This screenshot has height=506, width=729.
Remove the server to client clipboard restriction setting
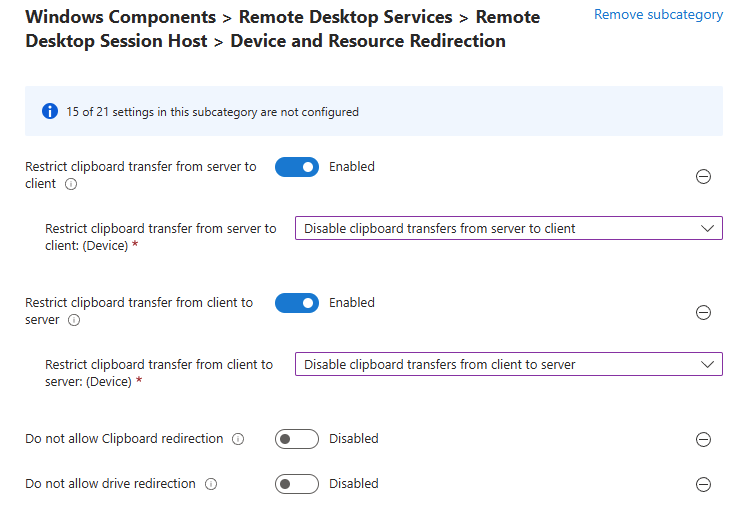tap(703, 176)
